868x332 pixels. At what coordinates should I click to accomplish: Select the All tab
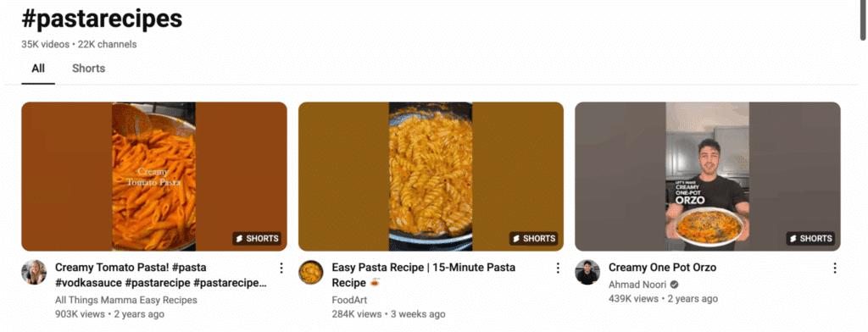38,69
